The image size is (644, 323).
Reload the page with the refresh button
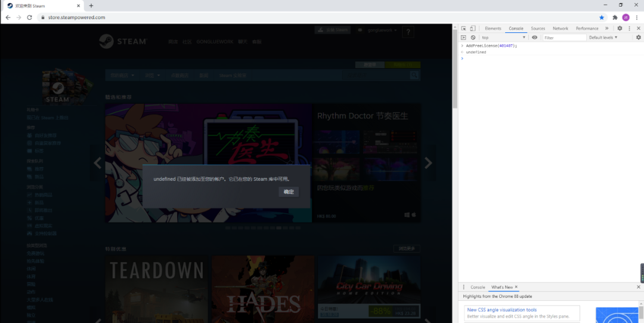pos(29,17)
